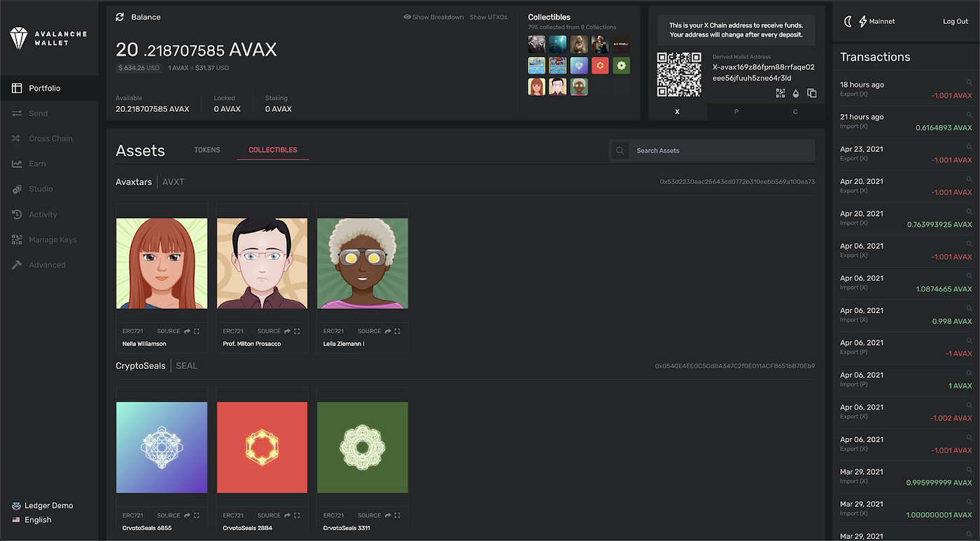Open the English language selector
The width and height of the screenshot is (980, 541).
pyautogui.click(x=31, y=520)
